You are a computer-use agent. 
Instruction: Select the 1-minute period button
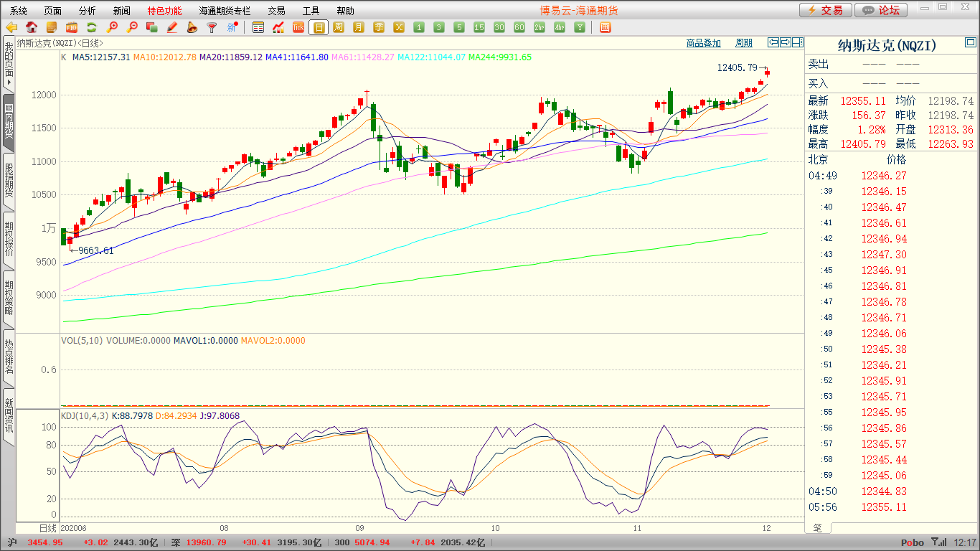click(419, 27)
